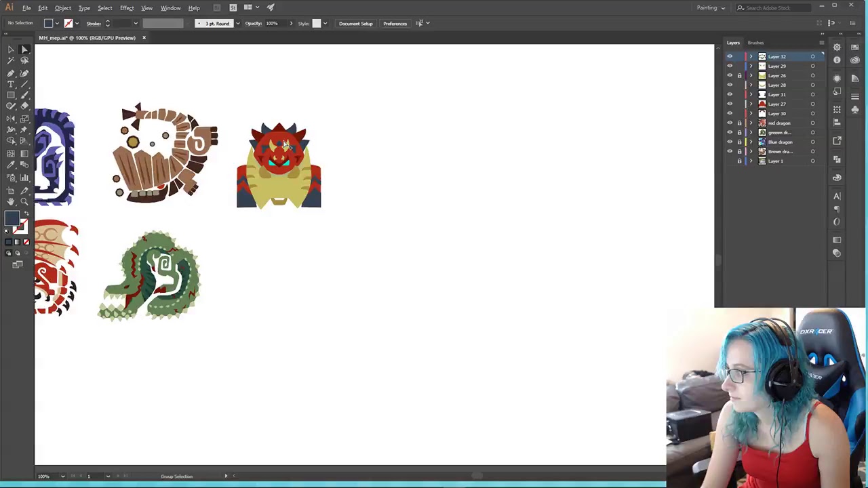Viewport: 868px width, 488px height.
Task: Select the Paintbrush tool
Action: coord(24,95)
